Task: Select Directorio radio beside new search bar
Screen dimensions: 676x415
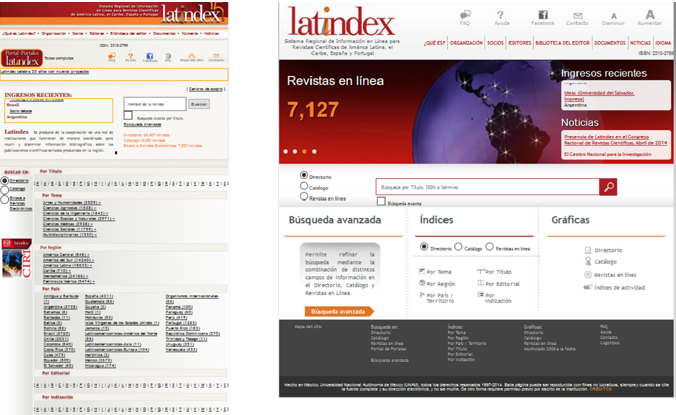Action: coord(304,175)
